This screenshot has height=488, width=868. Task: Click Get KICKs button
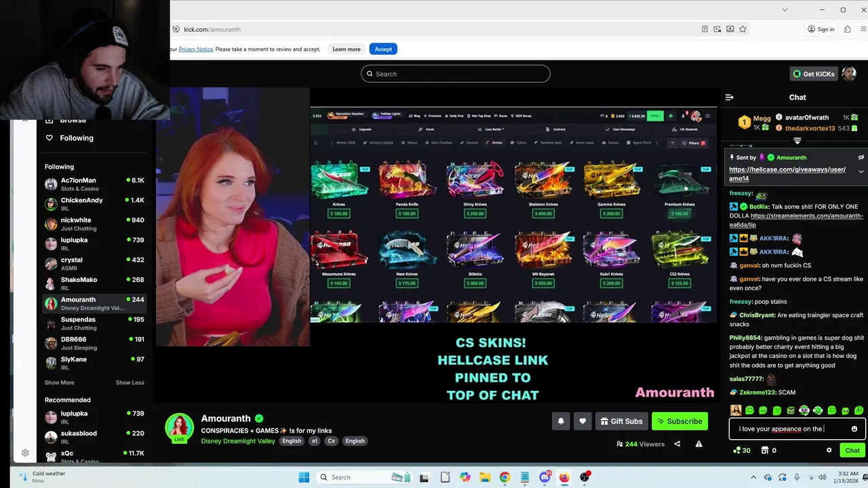click(813, 74)
